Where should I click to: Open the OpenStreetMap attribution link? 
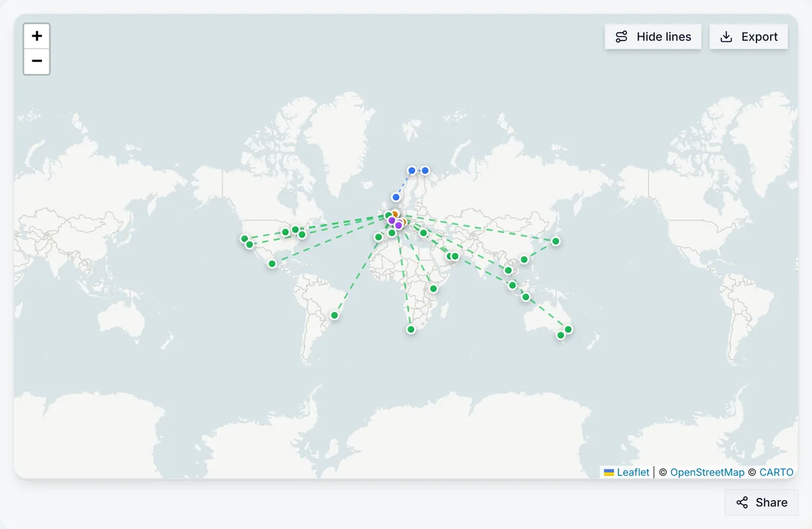(707, 472)
